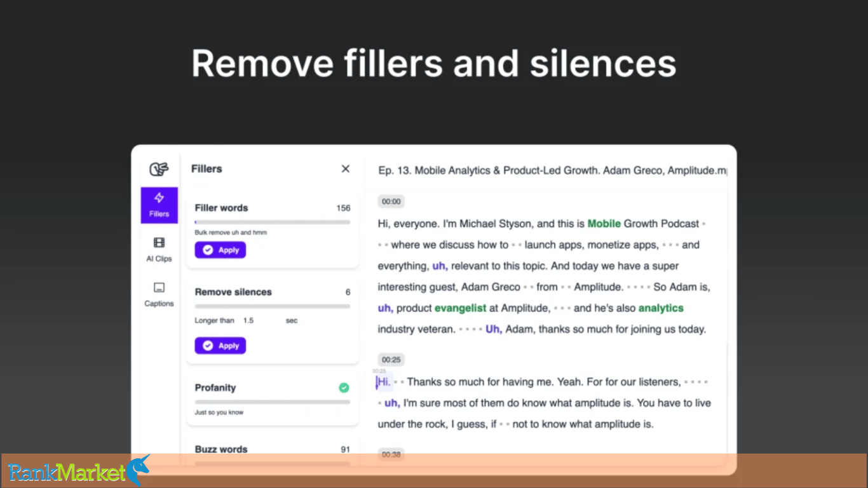Click the "Longer than" label
The width and height of the screenshot is (868, 488).
tap(214, 321)
